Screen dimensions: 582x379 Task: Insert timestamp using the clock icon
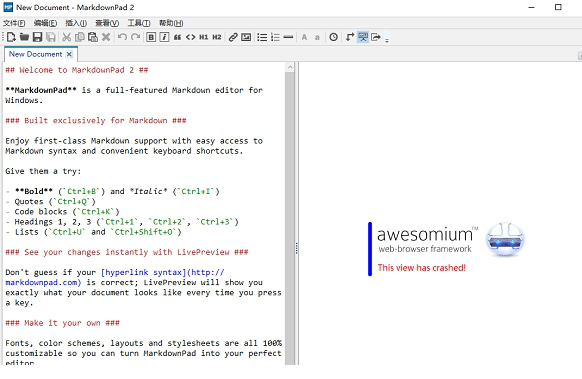334,37
